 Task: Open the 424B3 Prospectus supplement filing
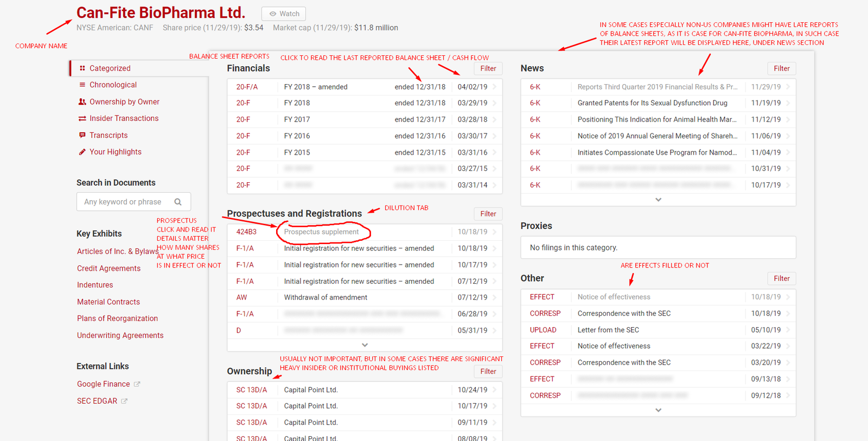tap(321, 232)
